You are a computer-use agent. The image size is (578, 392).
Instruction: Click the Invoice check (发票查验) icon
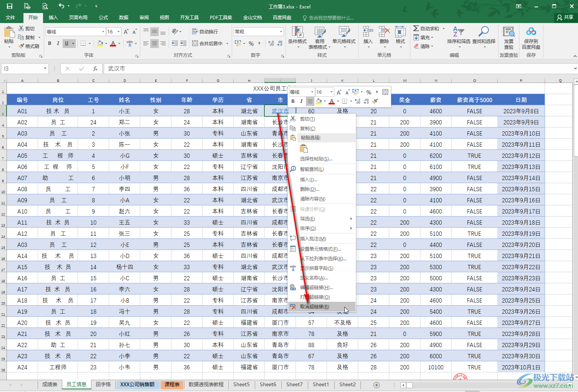(x=509, y=32)
